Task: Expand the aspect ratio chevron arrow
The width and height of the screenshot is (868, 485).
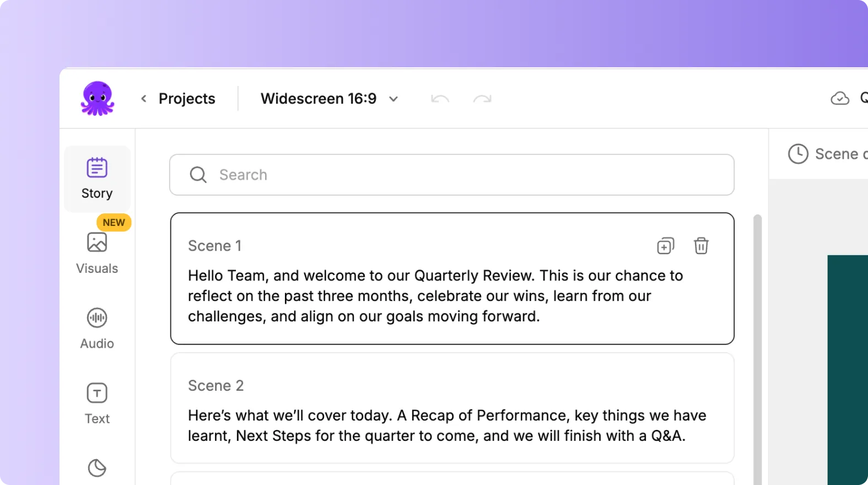Action: (x=393, y=99)
